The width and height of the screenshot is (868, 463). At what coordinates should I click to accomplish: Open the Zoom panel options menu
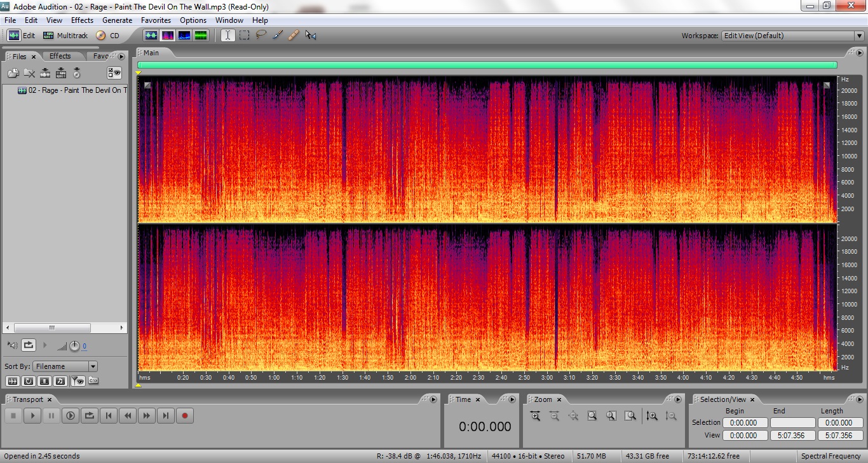point(679,399)
